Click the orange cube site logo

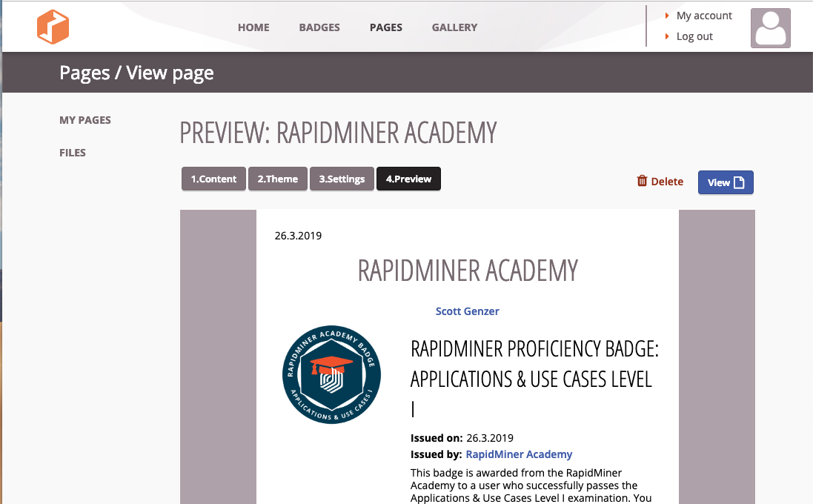tap(53, 27)
